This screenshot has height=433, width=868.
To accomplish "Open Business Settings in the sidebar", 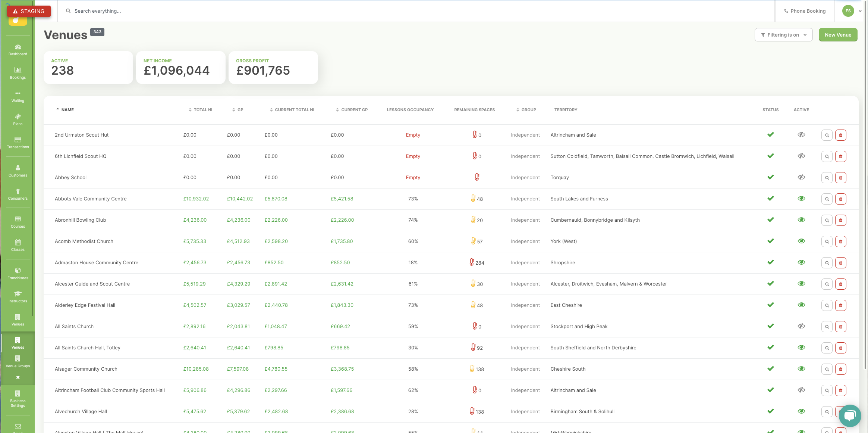I will tap(18, 399).
